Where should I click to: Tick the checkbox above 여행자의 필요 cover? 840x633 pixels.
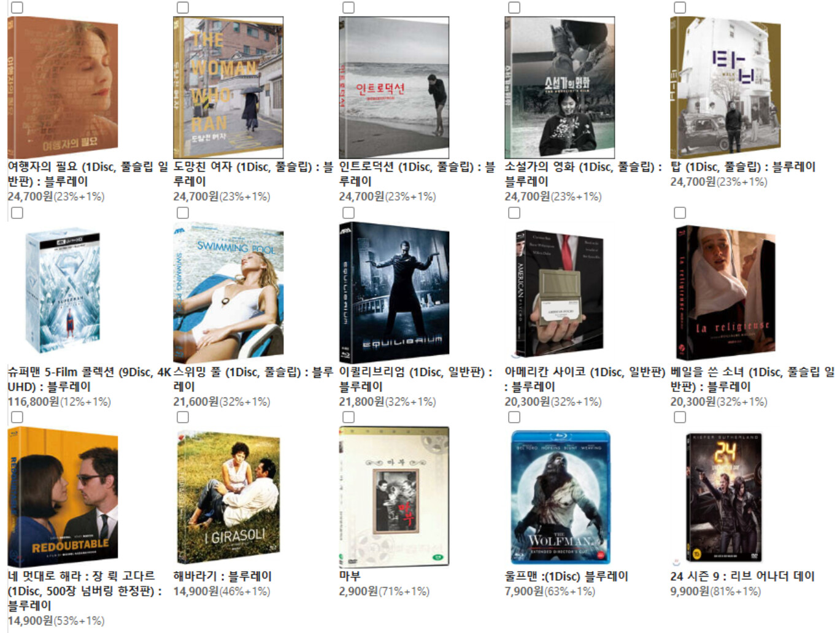(17, 7)
